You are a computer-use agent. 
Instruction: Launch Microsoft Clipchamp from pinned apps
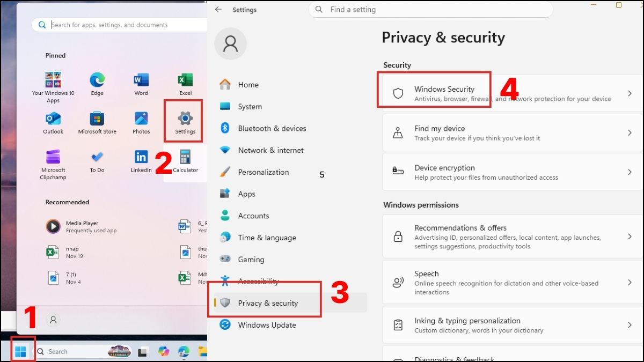click(53, 164)
